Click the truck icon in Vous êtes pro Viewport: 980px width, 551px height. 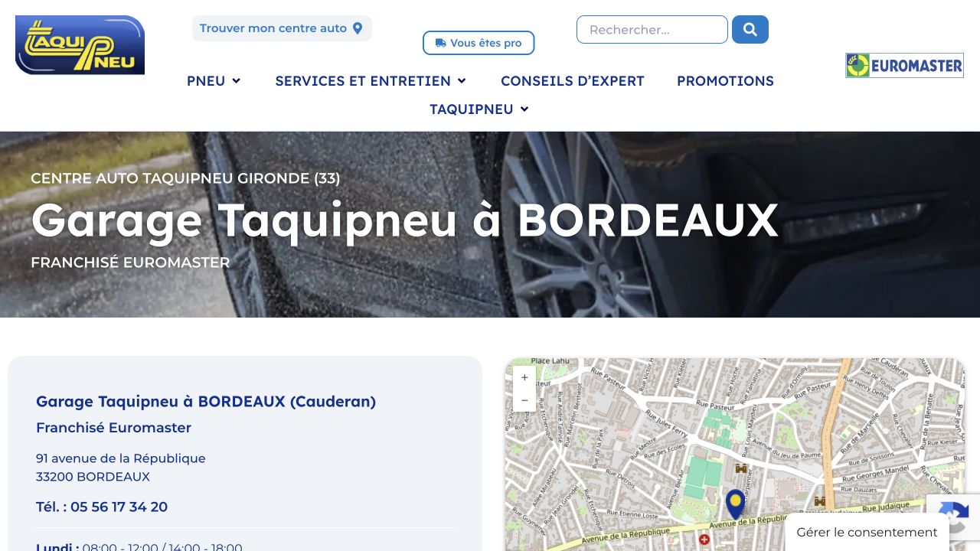(440, 43)
